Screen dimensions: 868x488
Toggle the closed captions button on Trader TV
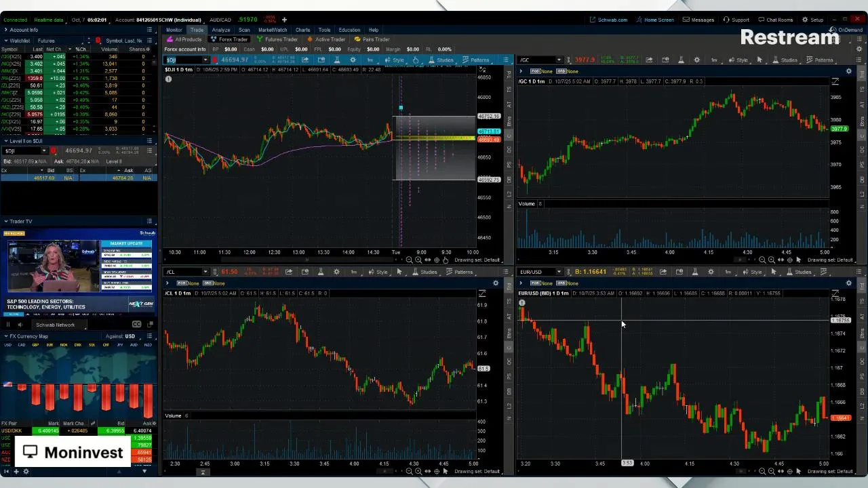tap(136, 325)
